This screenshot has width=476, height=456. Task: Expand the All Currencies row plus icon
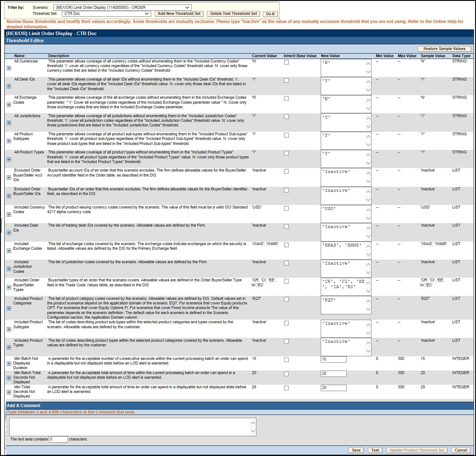pos(9,68)
